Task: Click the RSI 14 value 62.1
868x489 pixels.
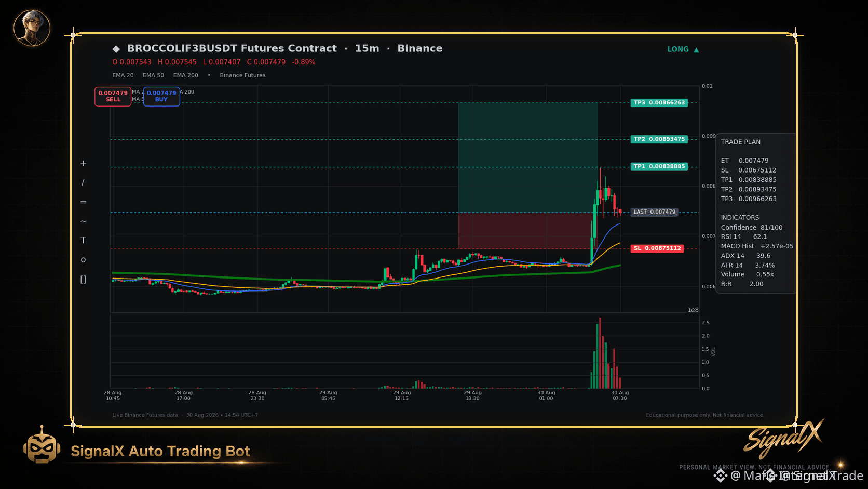Action: pos(760,236)
